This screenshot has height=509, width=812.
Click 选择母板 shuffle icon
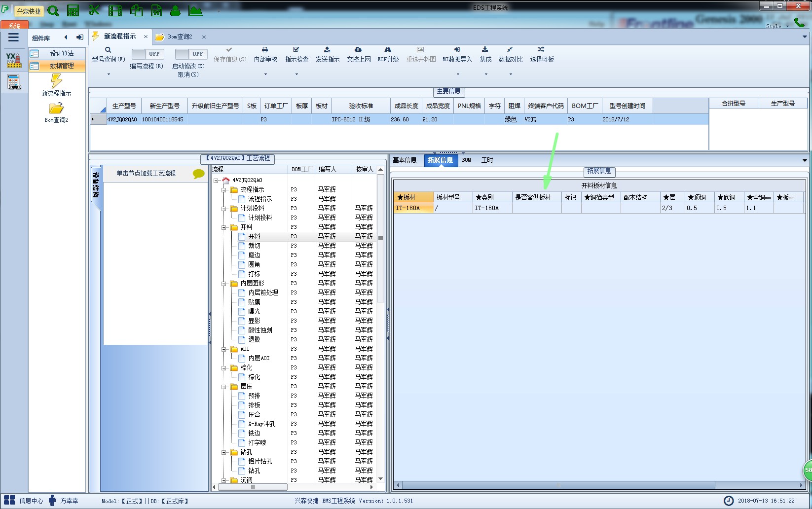[541, 50]
